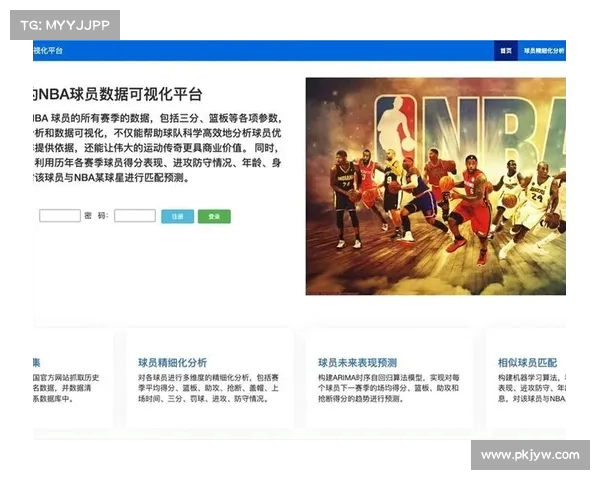Viewport: 600px width, 480px height.
Task: Open 球员精细化分析 in the top navigation bar
Action: (544, 51)
